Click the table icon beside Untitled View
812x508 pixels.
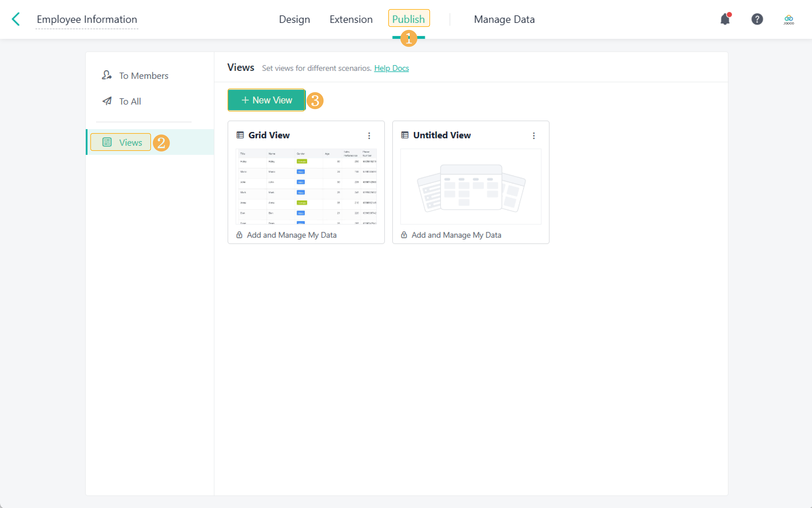405,135
